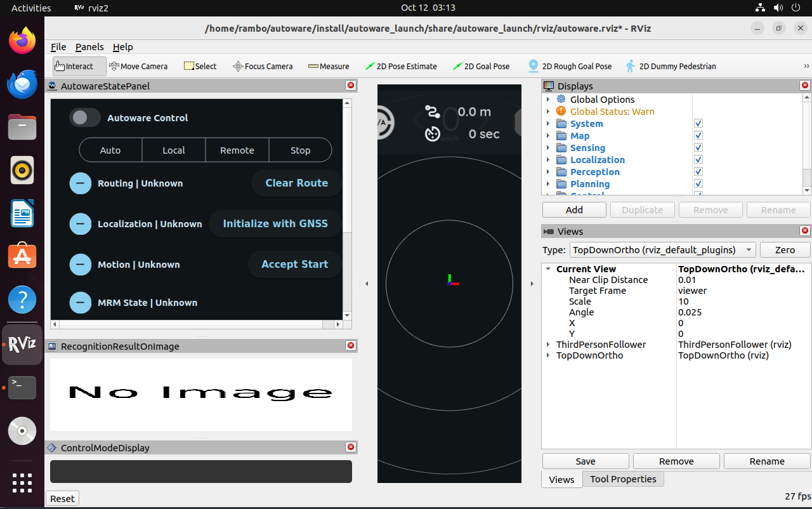Open the File menu
Image resolution: width=812 pixels, height=509 pixels.
click(x=58, y=47)
